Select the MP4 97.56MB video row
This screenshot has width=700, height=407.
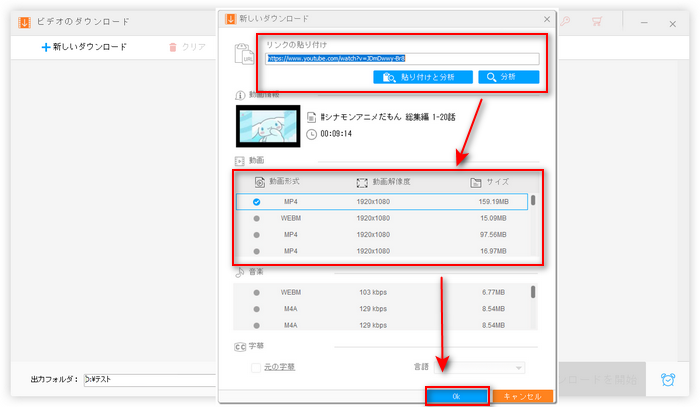tap(259, 235)
